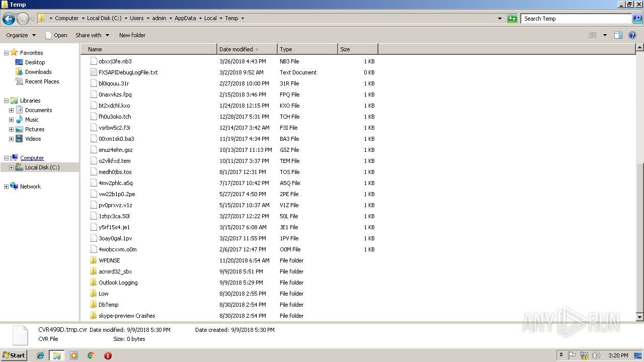This screenshot has height=362, width=644.
Task: Launch Google Chrome from taskbar
Action: (91, 355)
